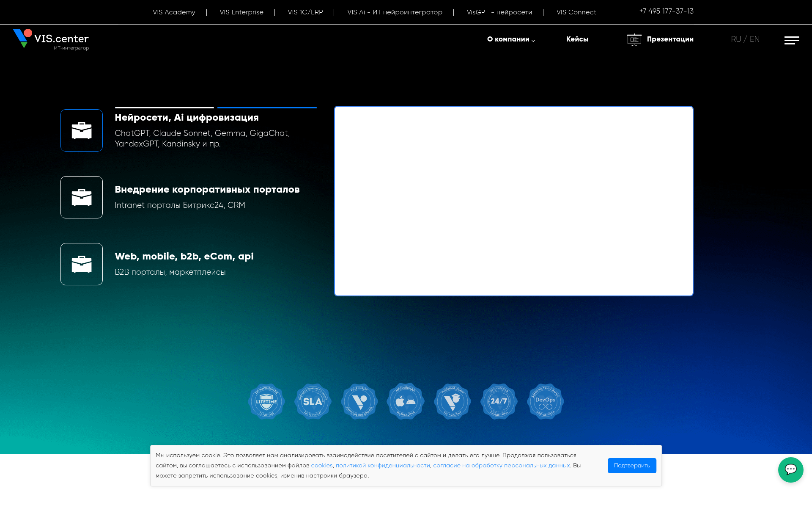
Task: Open политикой конфиденциальности link
Action: tap(383, 466)
